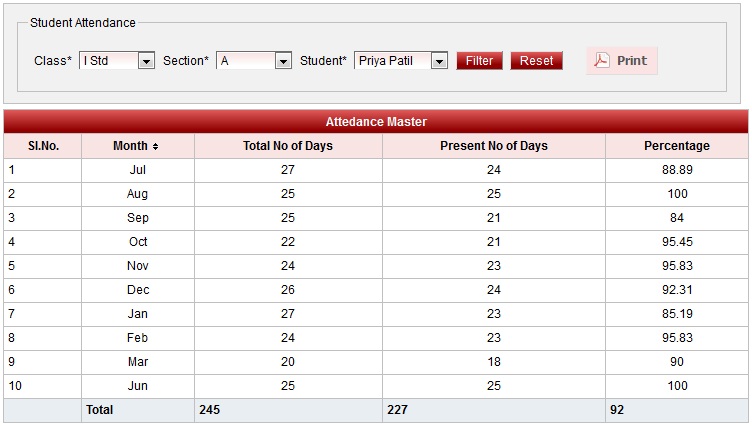Click the 88.89 percentage cell
752x426 pixels.
pyautogui.click(x=677, y=170)
